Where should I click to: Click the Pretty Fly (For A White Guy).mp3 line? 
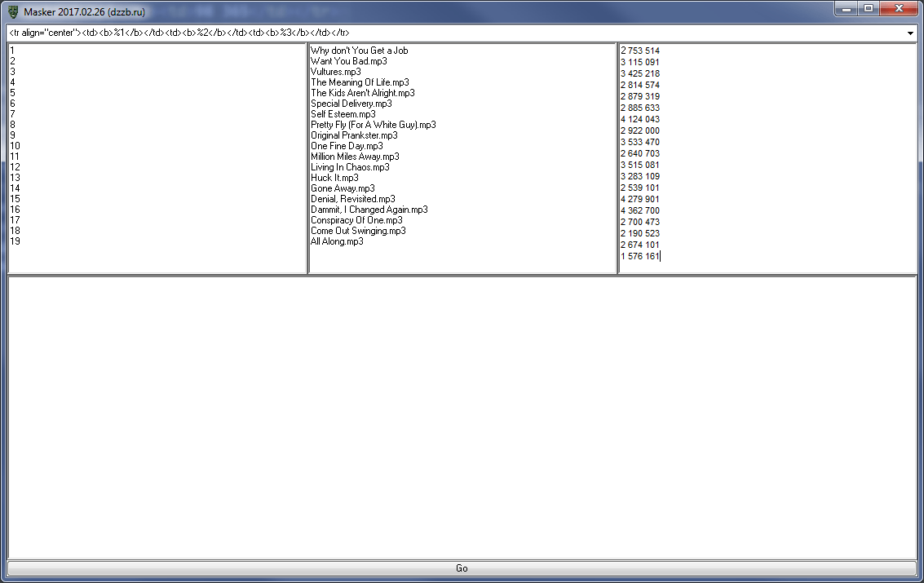[x=373, y=125]
